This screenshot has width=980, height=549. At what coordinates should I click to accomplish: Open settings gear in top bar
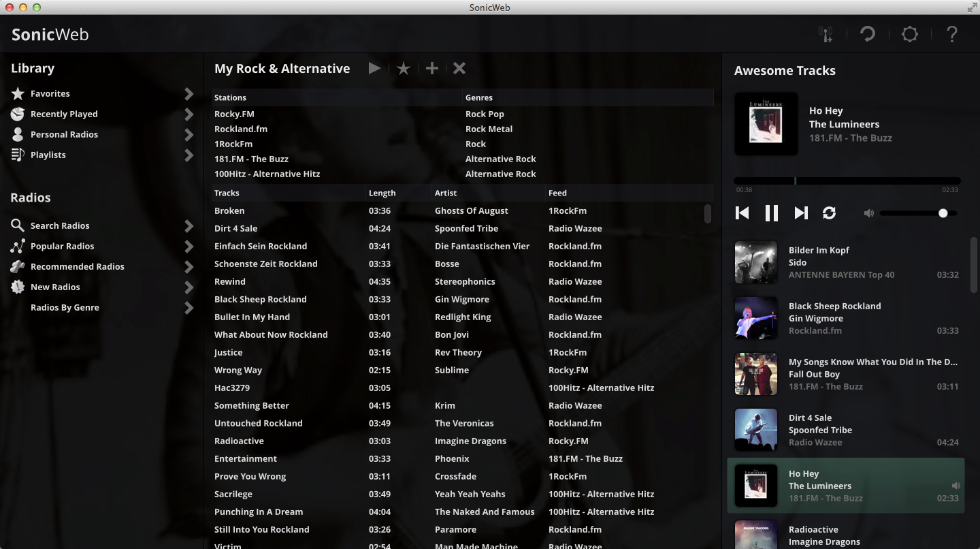tap(910, 34)
